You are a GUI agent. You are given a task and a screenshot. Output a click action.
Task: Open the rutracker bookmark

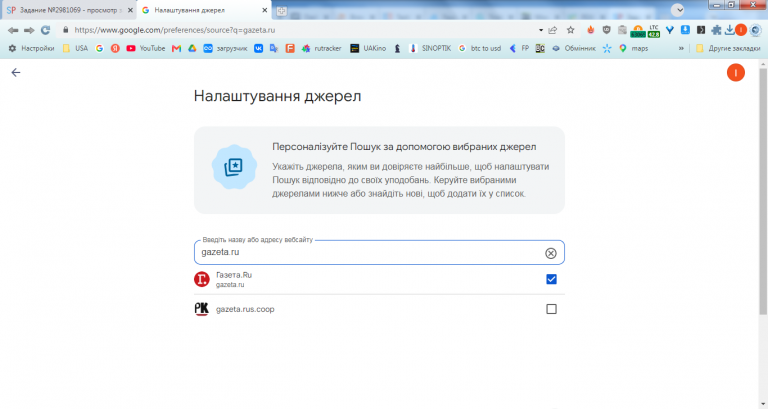point(322,48)
